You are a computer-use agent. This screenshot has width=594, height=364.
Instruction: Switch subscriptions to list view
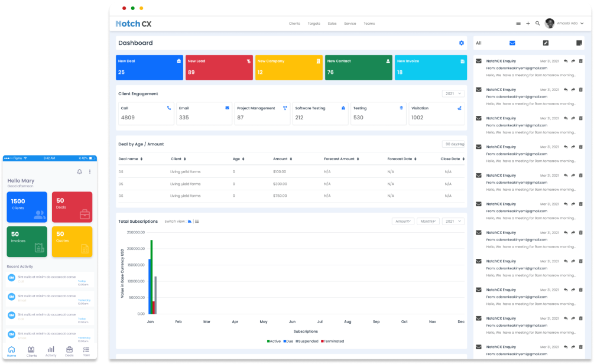pos(197,222)
